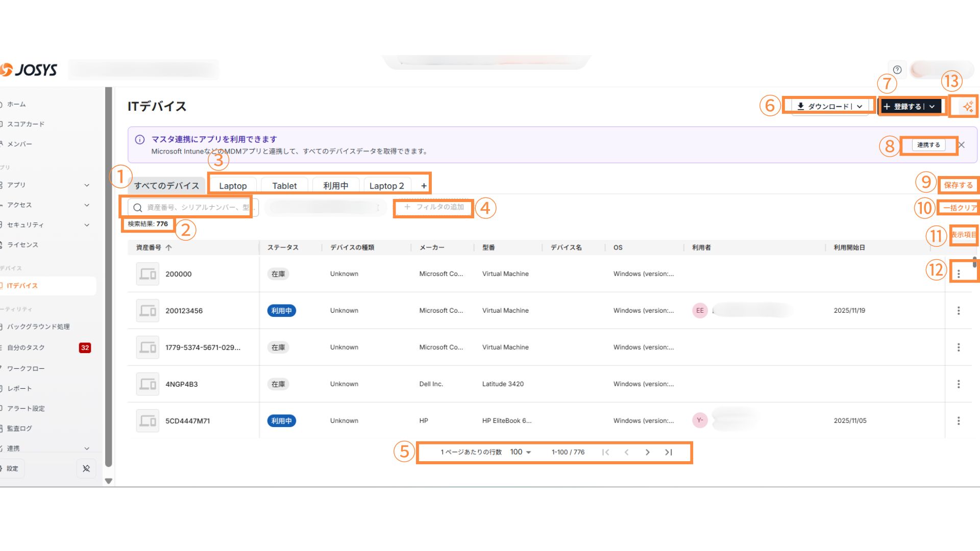Click device thumbnail icon for 4NGP4B3
This screenshot has width=980, height=551.
[x=148, y=384]
